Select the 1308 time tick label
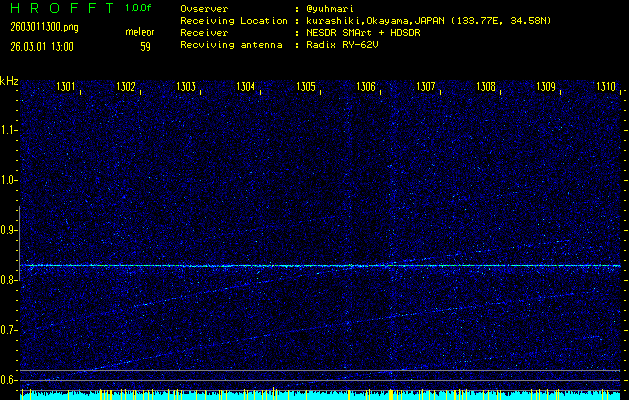The width and height of the screenshot is (629, 400). click(x=485, y=87)
